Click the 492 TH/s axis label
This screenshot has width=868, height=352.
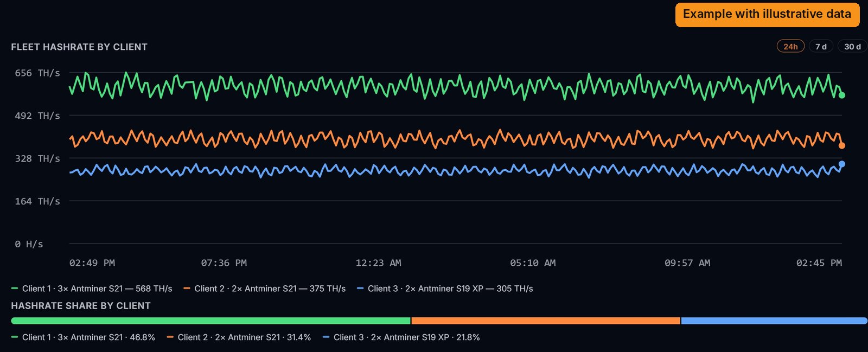(37, 116)
